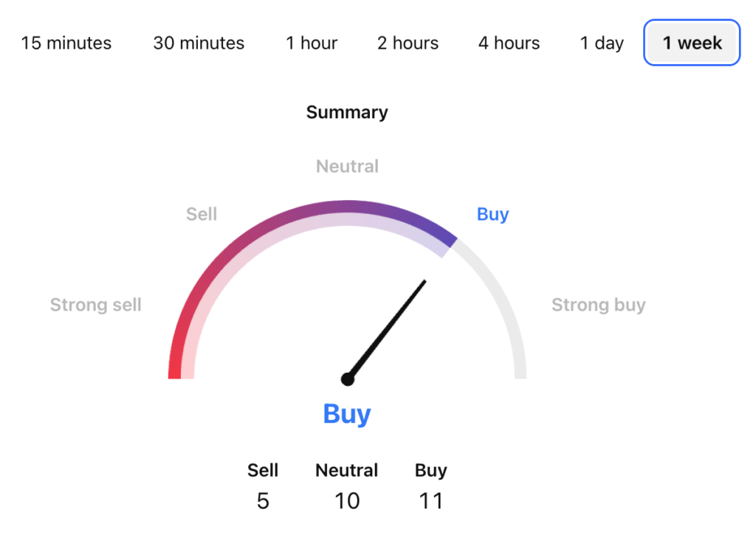The height and width of the screenshot is (535, 756).
Task: Click the Summary heading
Action: pos(347,112)
